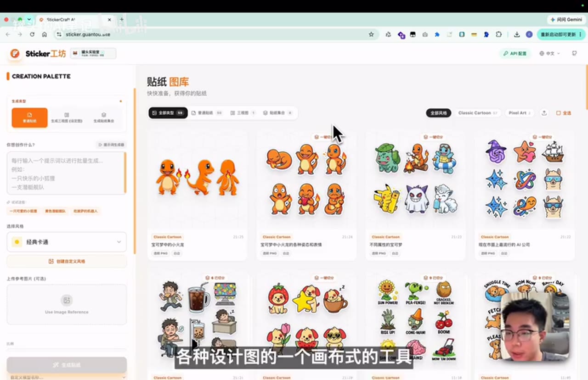Image resolution: width=588 pixels, height=380 pixels.
Task: Click the 问问 Gemini button
Action: 566,20
